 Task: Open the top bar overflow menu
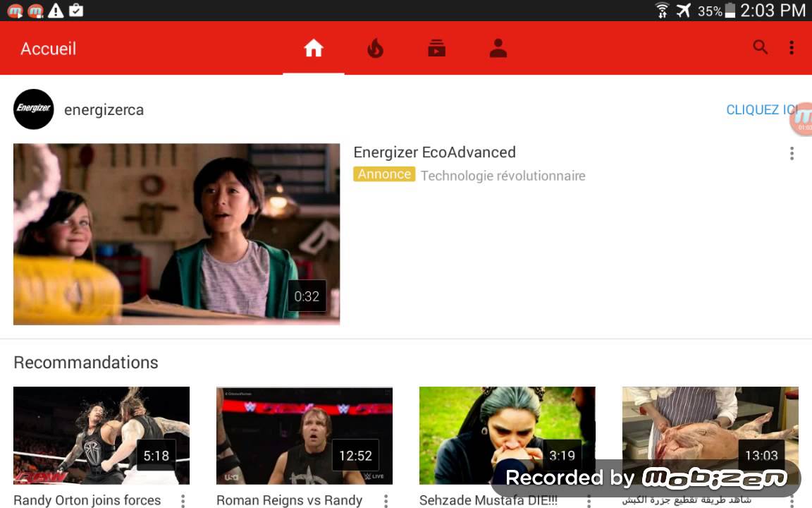point(792,48)
